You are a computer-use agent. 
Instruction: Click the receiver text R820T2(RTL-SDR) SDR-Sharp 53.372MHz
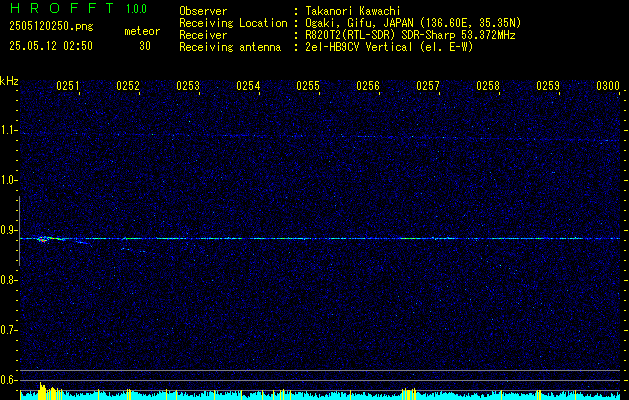click(x=410, y=35)
